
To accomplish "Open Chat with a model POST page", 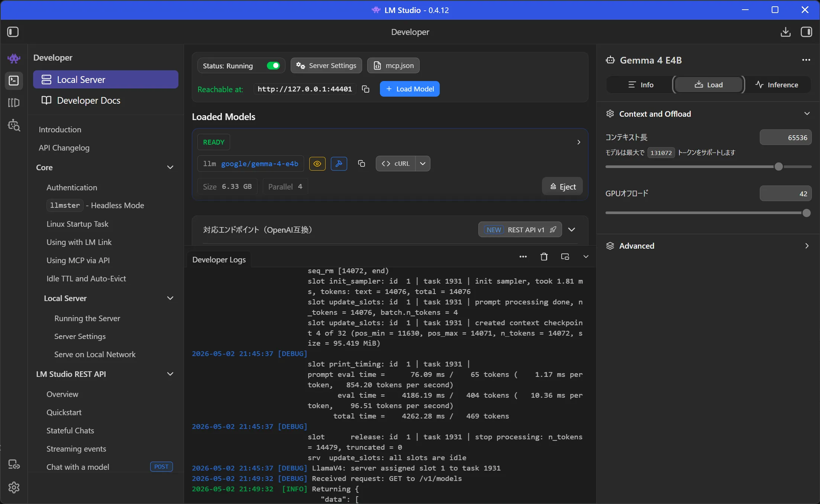I will 109,467.
